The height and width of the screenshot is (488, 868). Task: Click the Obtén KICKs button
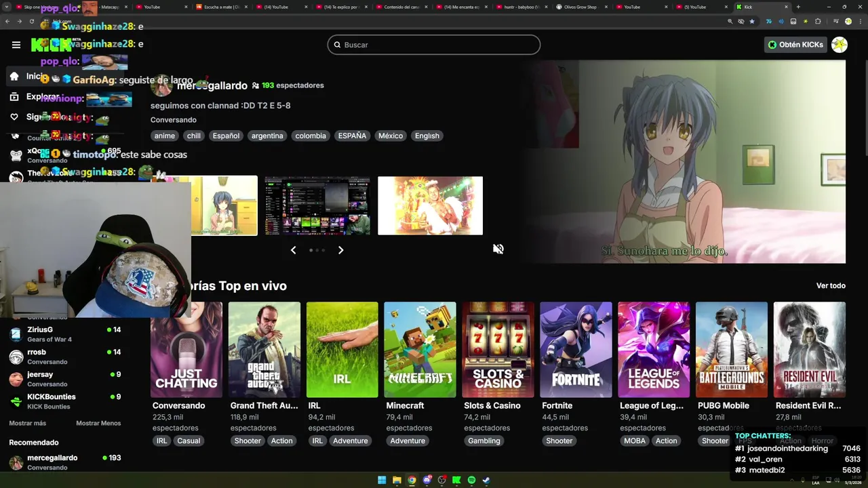point(795,45)
